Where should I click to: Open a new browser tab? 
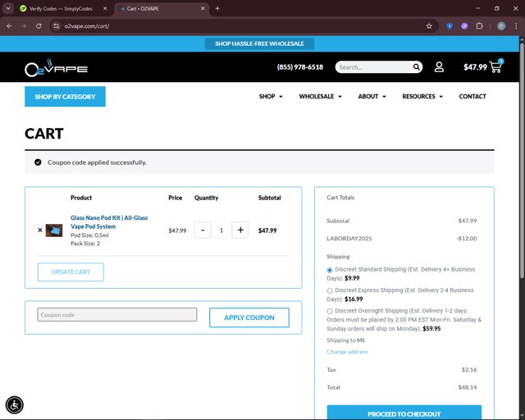217,9
